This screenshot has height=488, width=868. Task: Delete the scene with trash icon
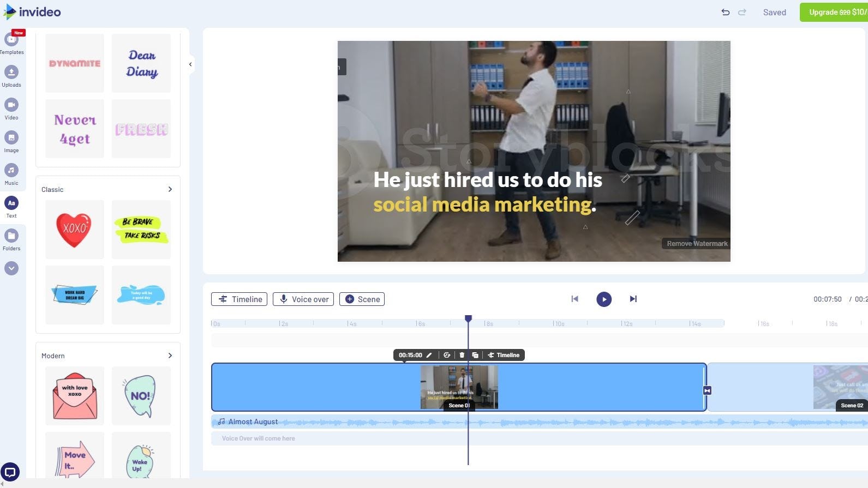(462, 355)
